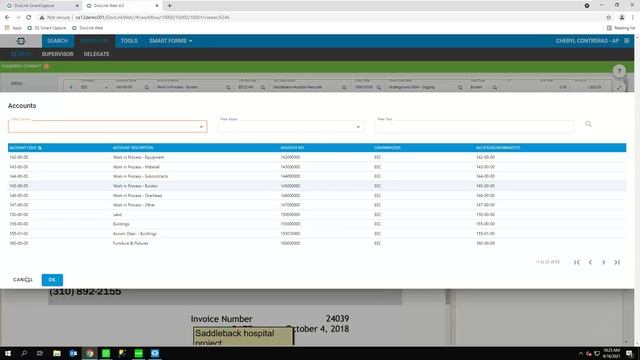Confirm with the OK button

point(52,280)
